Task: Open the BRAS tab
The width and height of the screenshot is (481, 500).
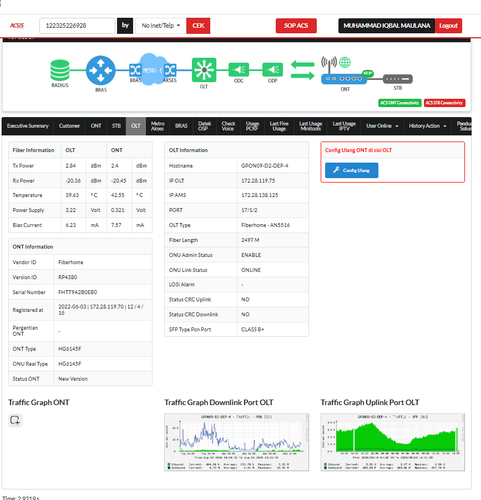Action: point(181,126)
